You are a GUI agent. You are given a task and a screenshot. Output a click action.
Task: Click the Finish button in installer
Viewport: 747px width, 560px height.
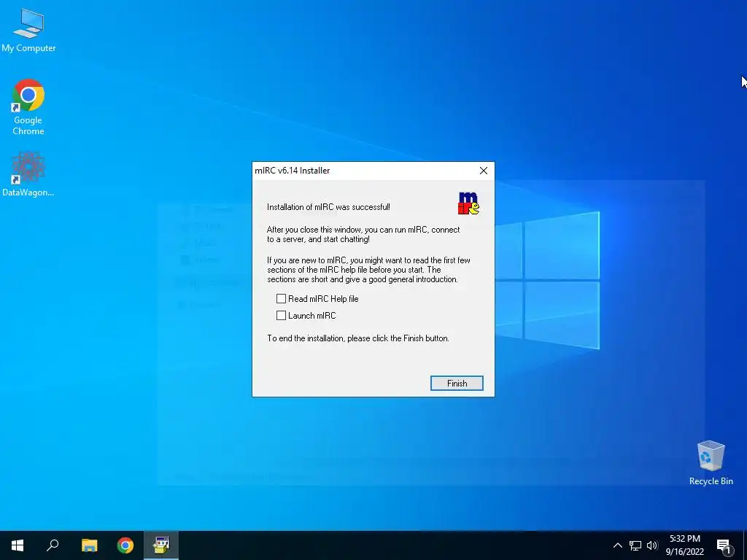click(x=457, y=384)
